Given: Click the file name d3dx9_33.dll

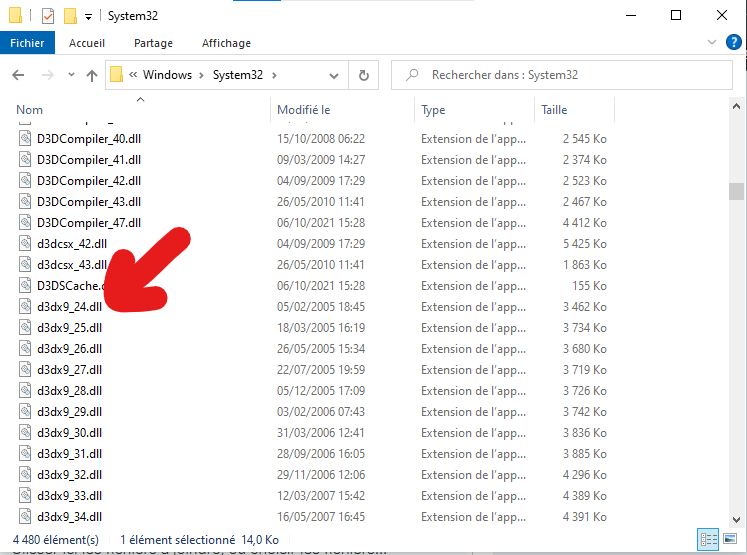Looking at the screenshot, I should (x=70, y=496).
